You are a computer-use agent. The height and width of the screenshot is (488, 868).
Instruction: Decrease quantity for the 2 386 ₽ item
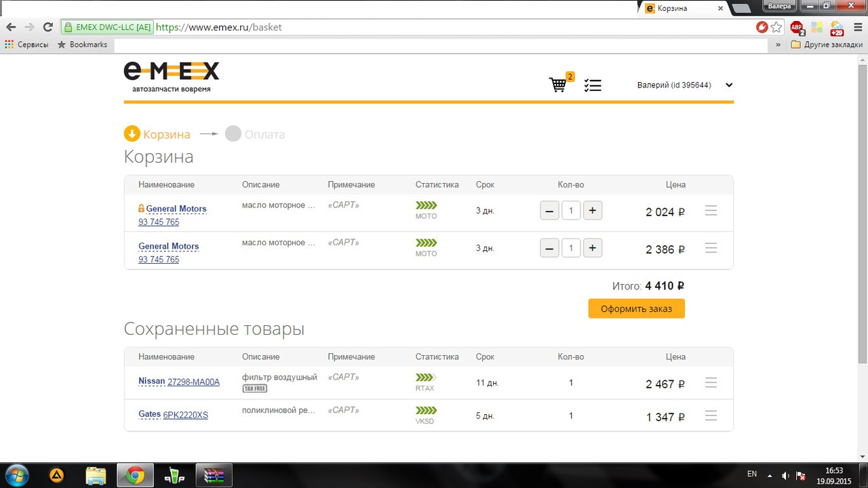click(549, 248)
